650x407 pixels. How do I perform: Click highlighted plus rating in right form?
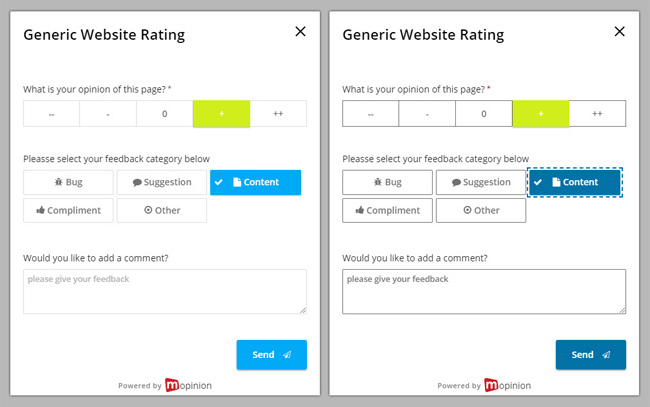[540, 114]
